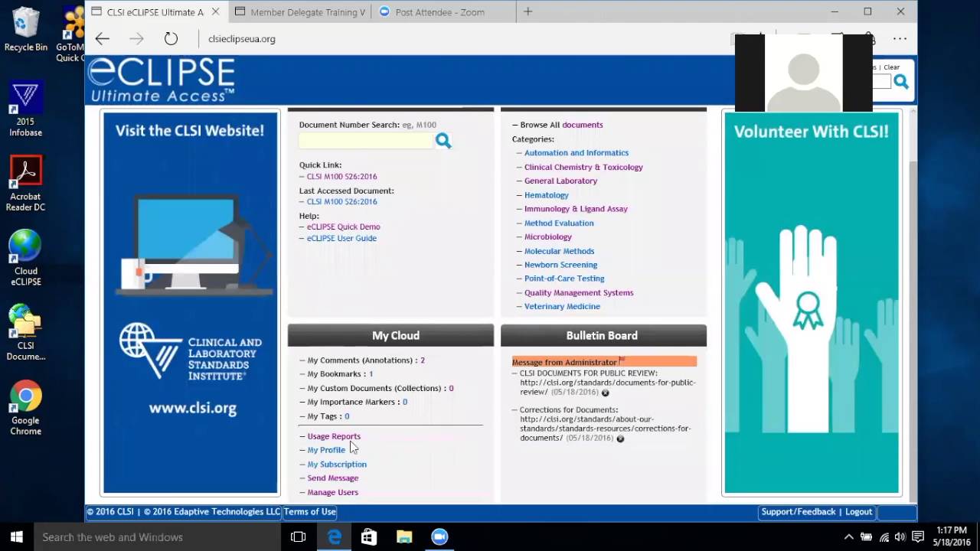The width and height of the screenshot is (980, 551).
Task: Click the Zoom icon on the taskbar
Action: [439, 536]
